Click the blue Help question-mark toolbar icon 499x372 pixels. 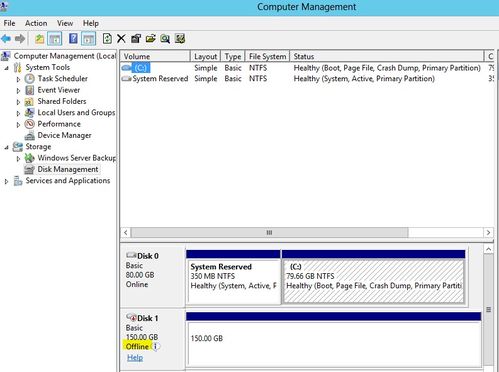(73, 39)
